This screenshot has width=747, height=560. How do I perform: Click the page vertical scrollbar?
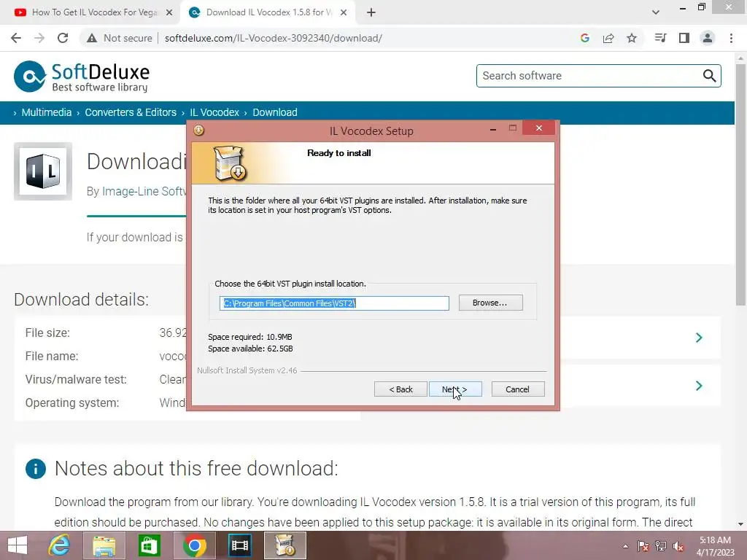coord(740,184)
